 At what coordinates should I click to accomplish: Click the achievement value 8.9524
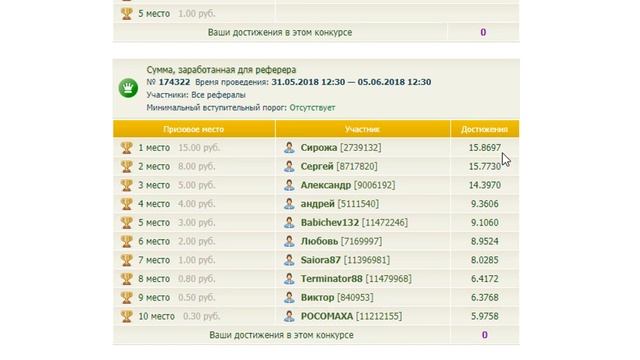coord(484,242)
